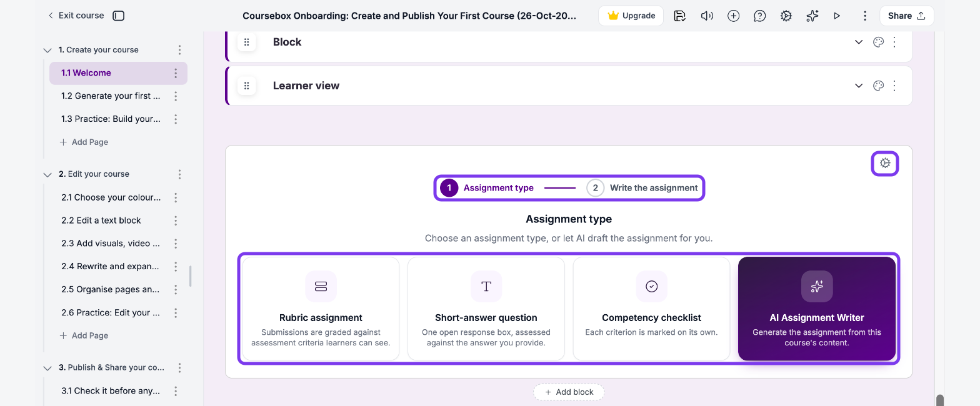The image size is (980, 406).
Task: Select step 1 Assignment type
Action: click(487, 188)
